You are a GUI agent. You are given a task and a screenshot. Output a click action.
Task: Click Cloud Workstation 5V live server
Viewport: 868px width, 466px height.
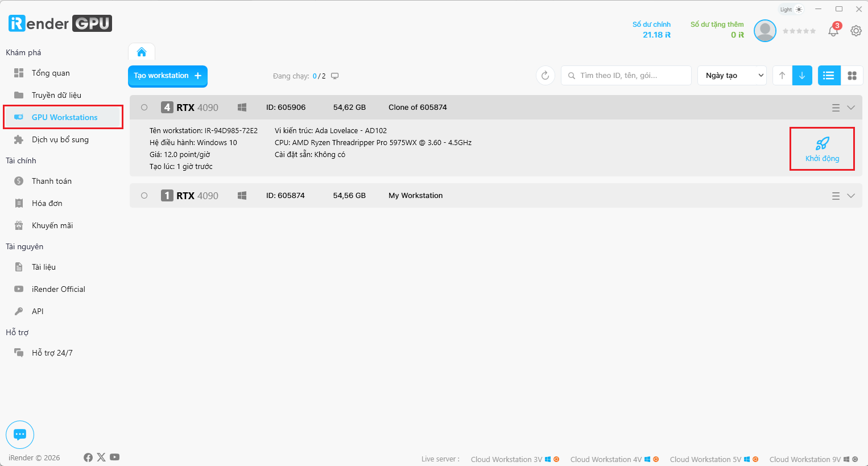point(714,459)
